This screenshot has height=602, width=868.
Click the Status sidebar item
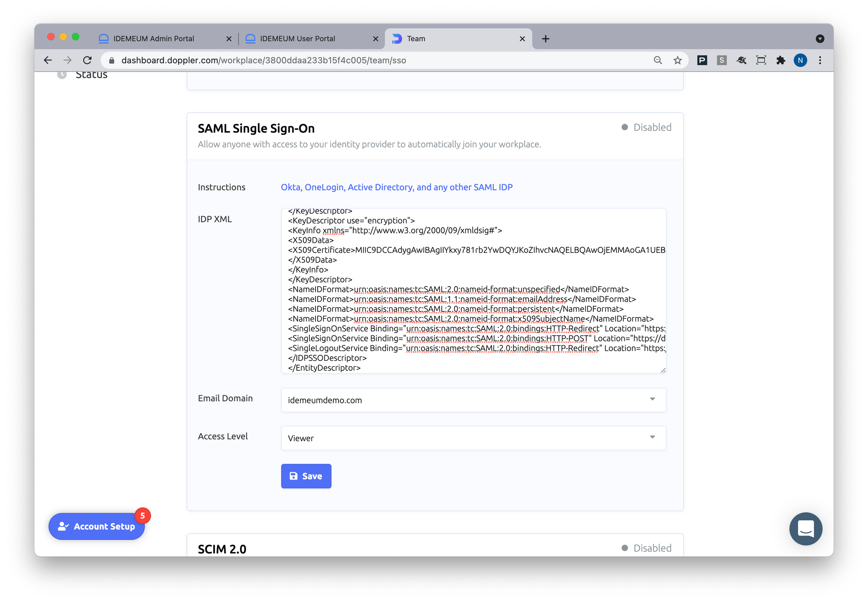91,75
